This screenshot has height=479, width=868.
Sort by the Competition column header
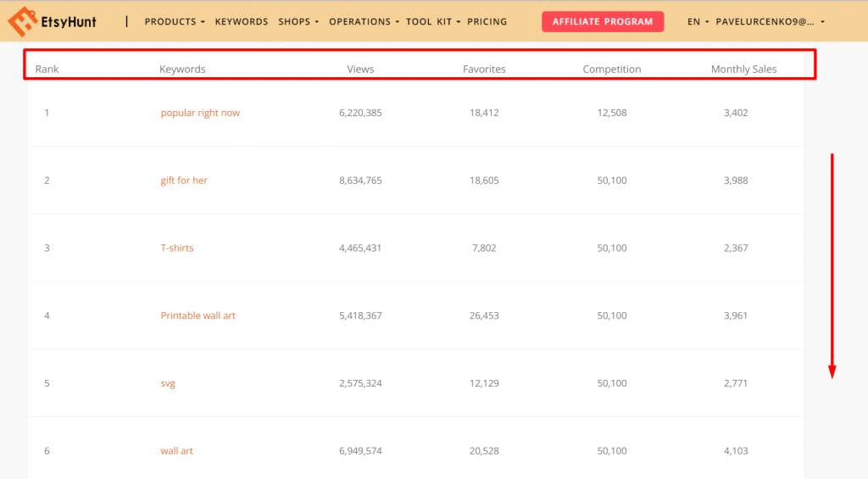tap(612, 70)
